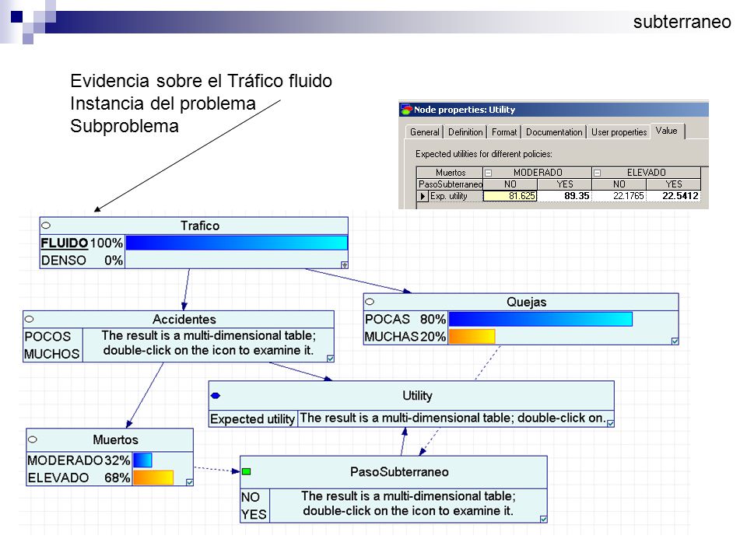747x560 pixels.
Task: Select the POCOS state in Accidentes
Action: tap(47, 337)
